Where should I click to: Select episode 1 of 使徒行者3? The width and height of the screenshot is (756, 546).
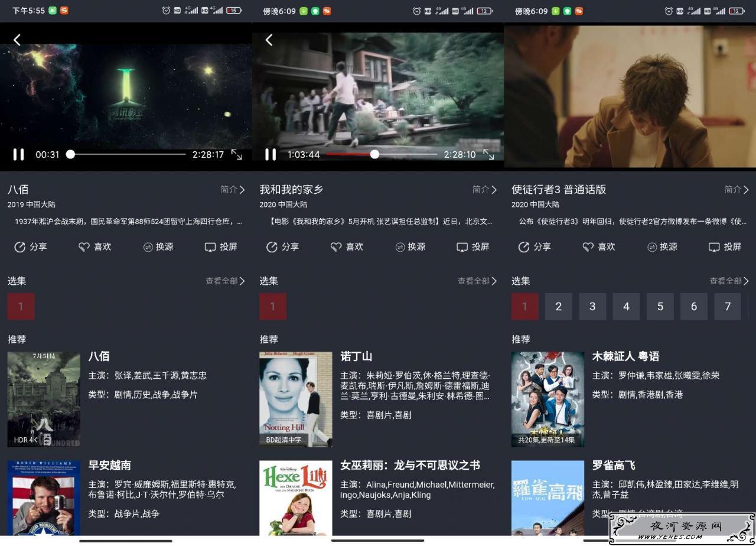click(x=524, y=306)
